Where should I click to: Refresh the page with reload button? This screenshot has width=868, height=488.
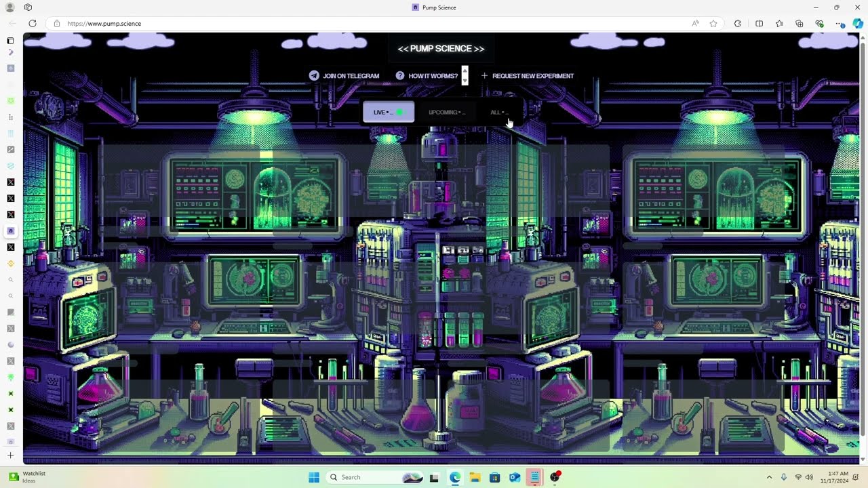(x=32, y=24)
